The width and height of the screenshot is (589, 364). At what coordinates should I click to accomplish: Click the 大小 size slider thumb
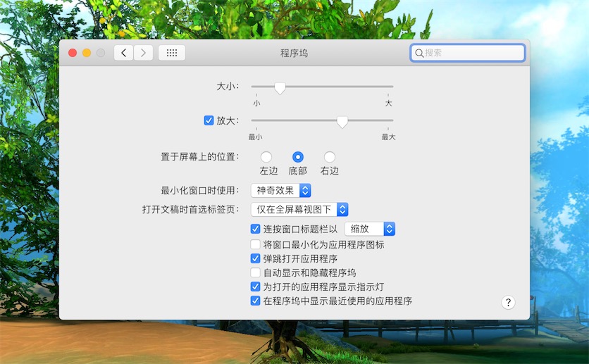[280, 88]
